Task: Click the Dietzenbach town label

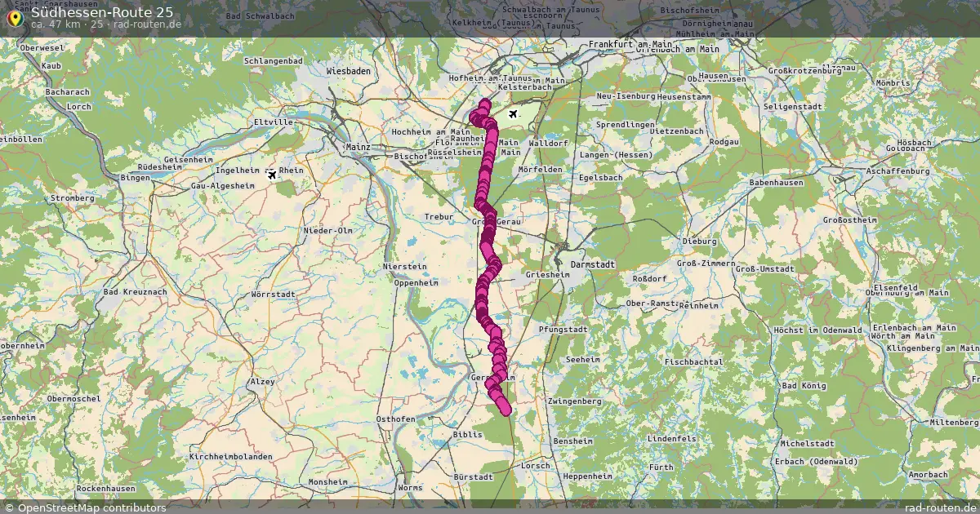Action: click(677, 131)
